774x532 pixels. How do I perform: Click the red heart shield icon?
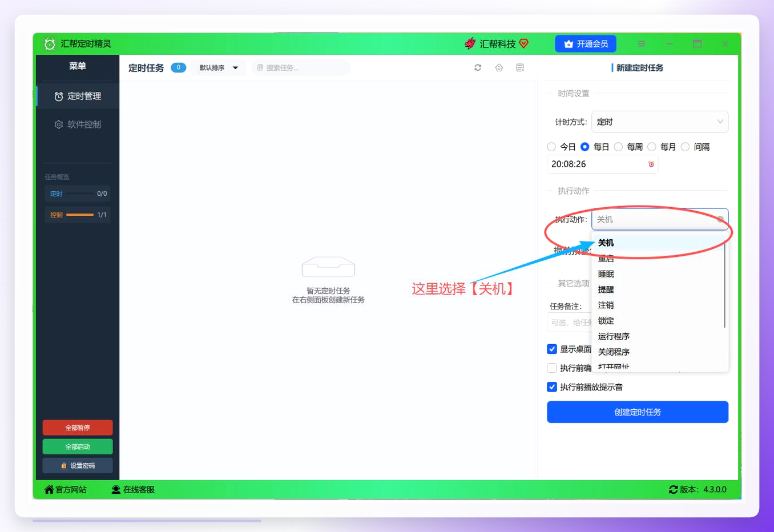[x=524, y=43]
